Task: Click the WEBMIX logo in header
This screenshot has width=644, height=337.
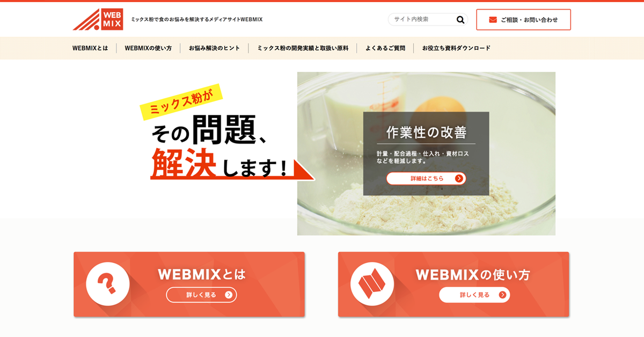Action: 98,19
